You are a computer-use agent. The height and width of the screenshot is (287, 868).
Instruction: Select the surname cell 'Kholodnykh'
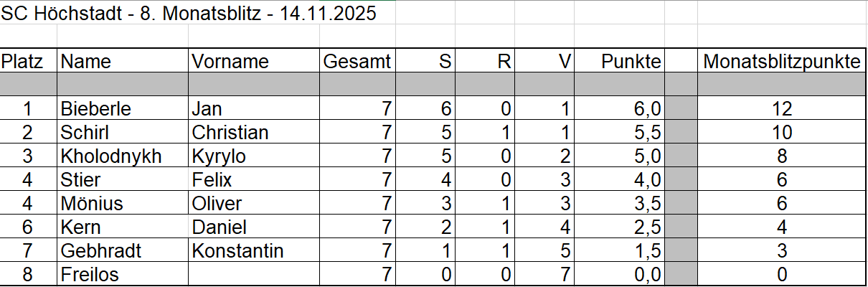pos(111,156)
